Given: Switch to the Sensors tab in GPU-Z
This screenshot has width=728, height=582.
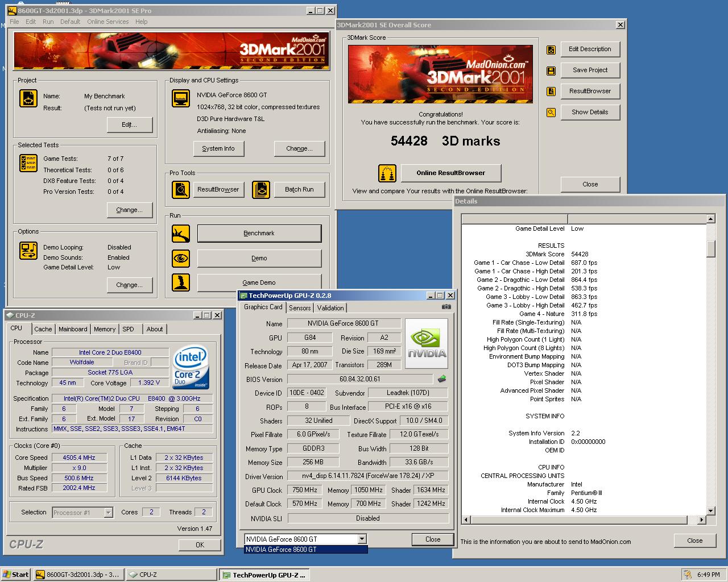Looking at the screenshot, I should 300,307.
